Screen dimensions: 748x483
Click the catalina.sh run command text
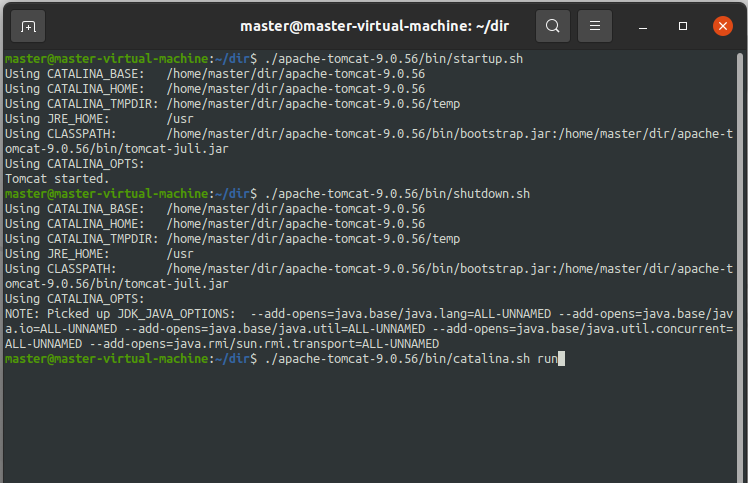pyautogui.click(x=411, y=359)
